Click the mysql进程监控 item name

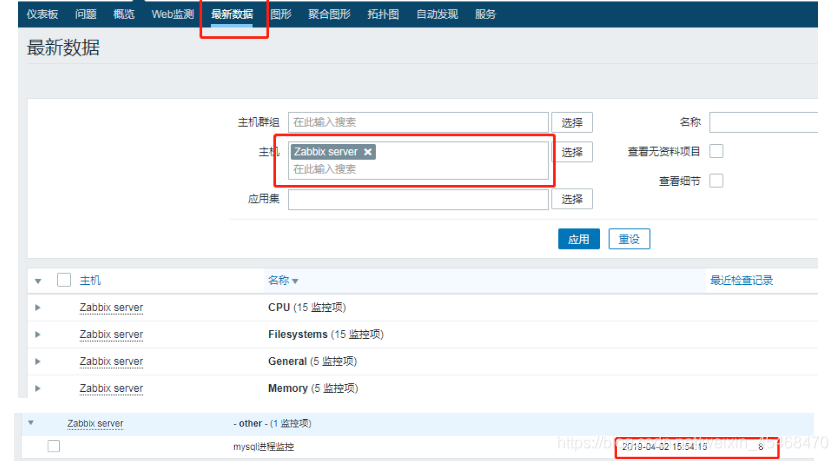[263, 447]
